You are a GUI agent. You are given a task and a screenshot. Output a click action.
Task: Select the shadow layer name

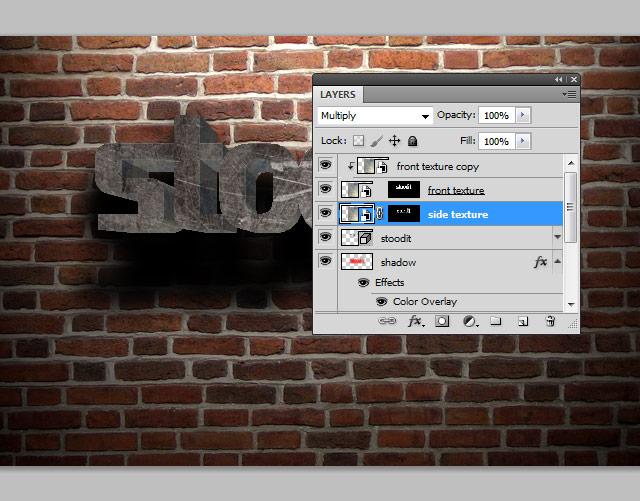click(398, 263)
